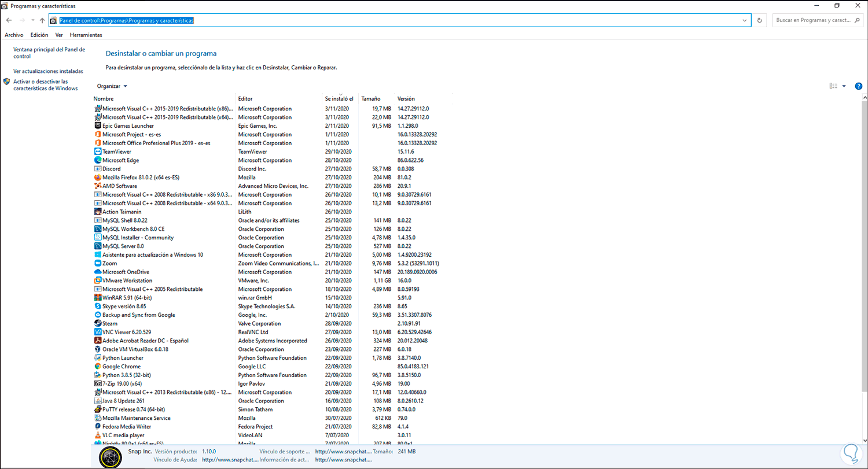Click the back navigation arrow
This screenshot has height=469, width=868.
tap(9, 20)
